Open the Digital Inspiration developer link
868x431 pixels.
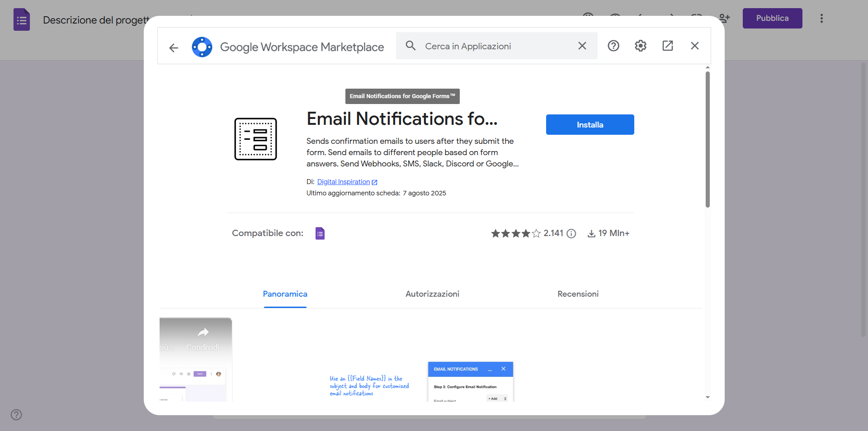click(x=344, y=182)
